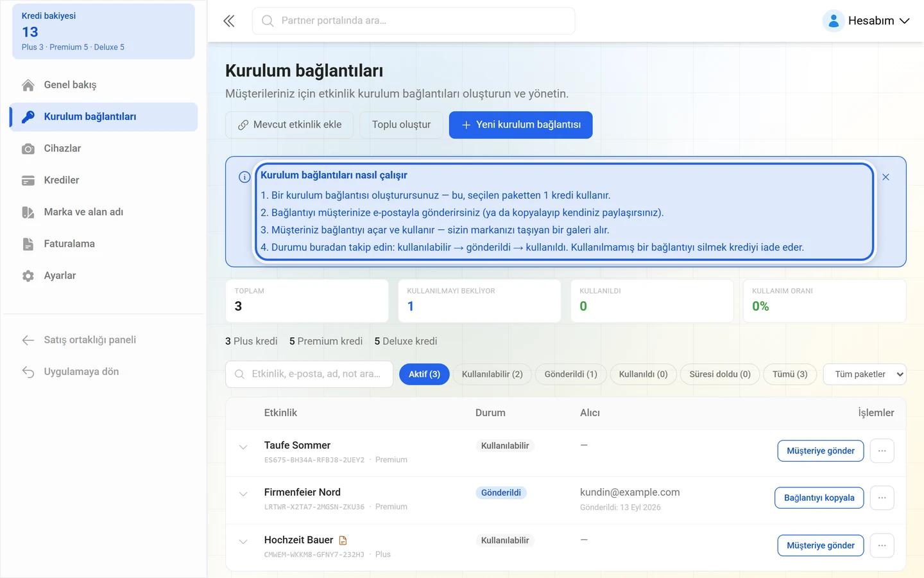Filter by Süresi doldu (0)

pos(720,374)
